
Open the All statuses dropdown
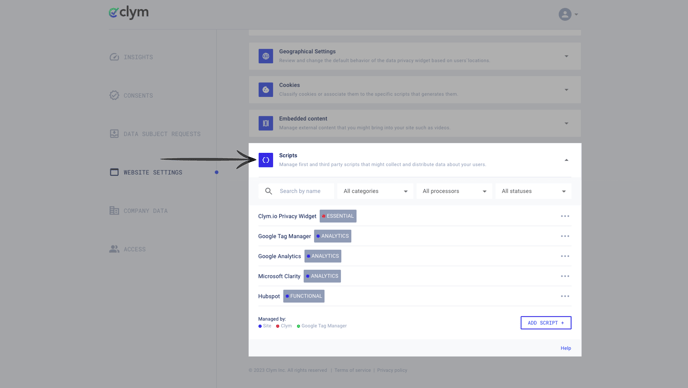point(533,191)
